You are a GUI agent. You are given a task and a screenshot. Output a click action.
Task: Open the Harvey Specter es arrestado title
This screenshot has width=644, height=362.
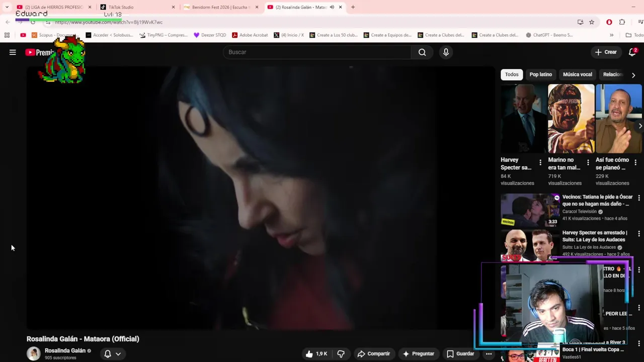pos(595,236)
